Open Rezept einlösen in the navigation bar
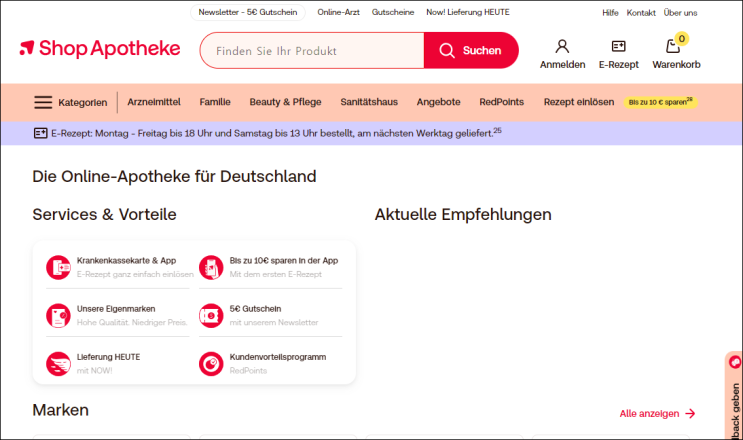This screenshot has width=743, height=440. tap(579, 102)
